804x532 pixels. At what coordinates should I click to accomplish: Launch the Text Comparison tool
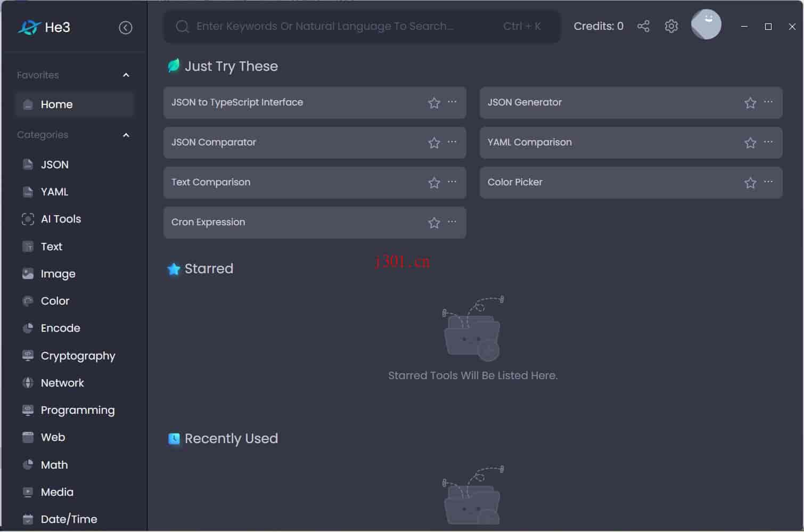click(315, 183)
